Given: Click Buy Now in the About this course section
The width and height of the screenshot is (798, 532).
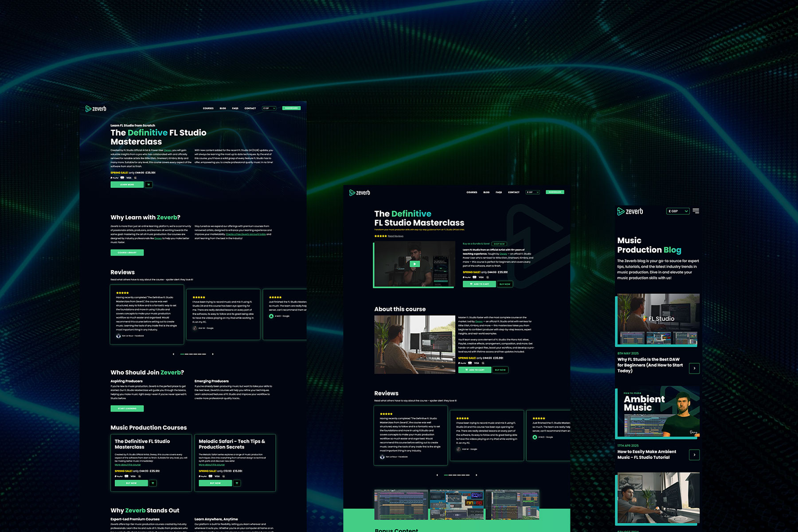Looking at the screenshot, I should pyautogui.click(x=501, y=370).
